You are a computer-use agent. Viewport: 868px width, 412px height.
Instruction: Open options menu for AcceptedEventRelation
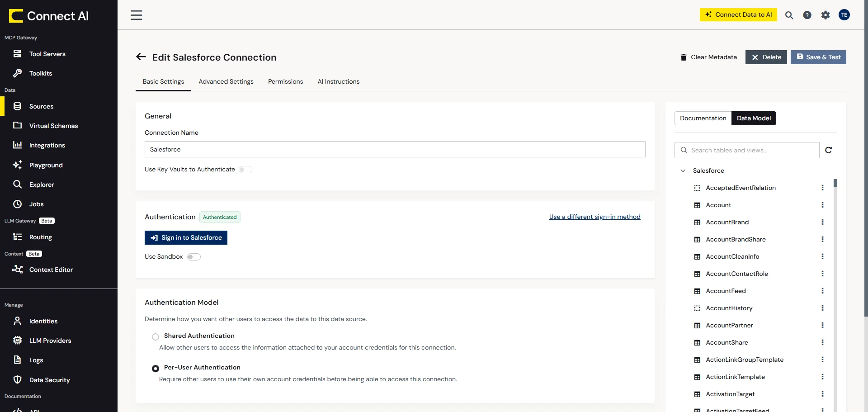[x=822, y=188]
